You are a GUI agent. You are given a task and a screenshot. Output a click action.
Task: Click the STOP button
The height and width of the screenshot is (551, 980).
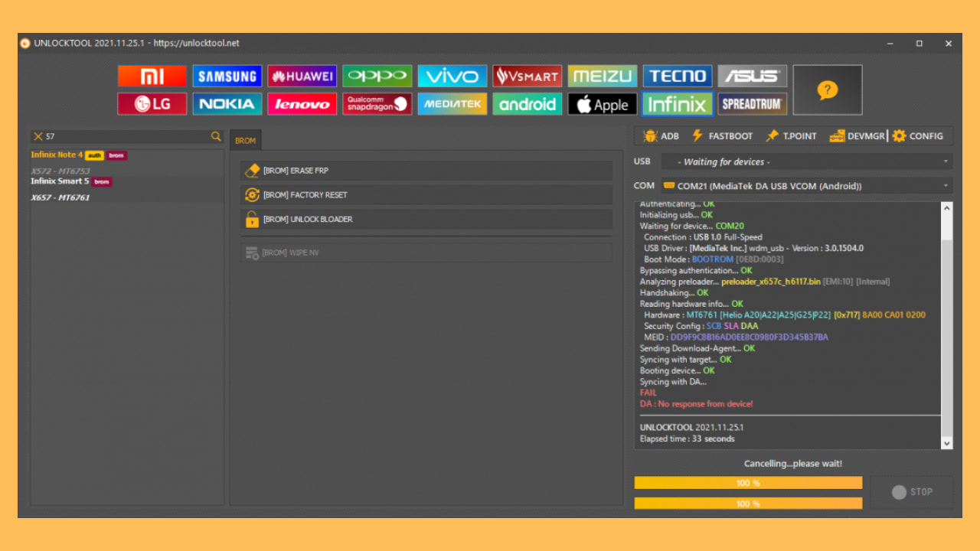click(912, 492)
